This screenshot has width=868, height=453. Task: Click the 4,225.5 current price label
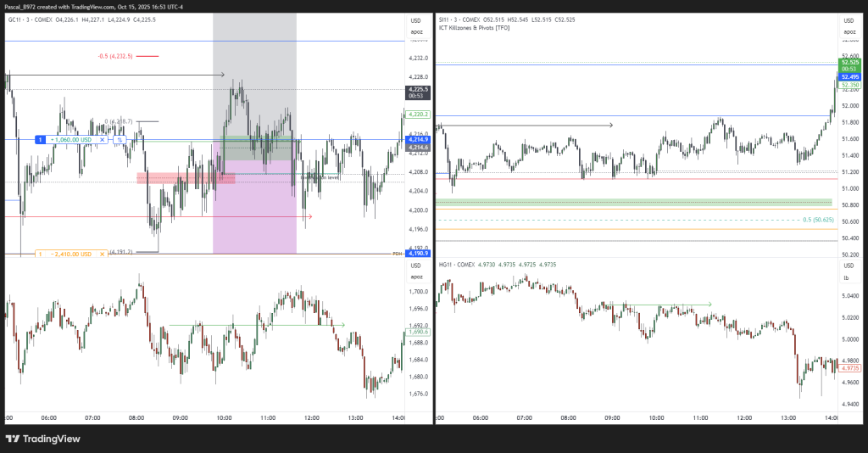pyautogui.click(x=418, y=89)
